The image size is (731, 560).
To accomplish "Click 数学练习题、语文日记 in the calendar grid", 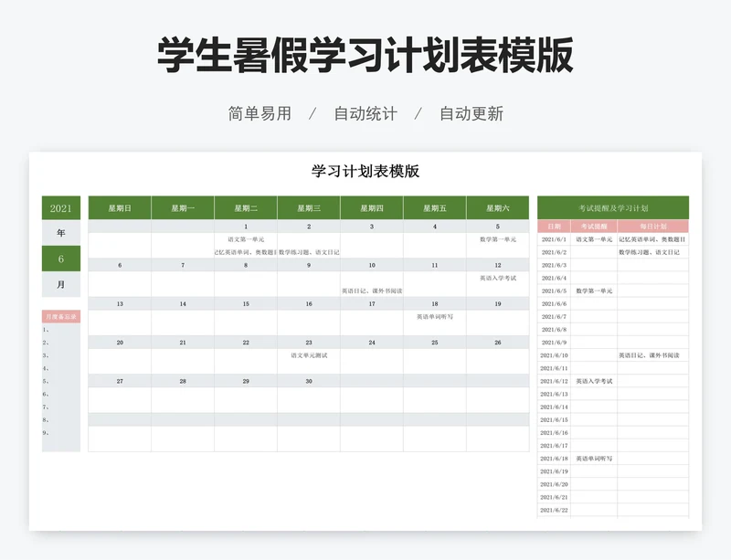I will pyautogui.click(x=309, y=252).
